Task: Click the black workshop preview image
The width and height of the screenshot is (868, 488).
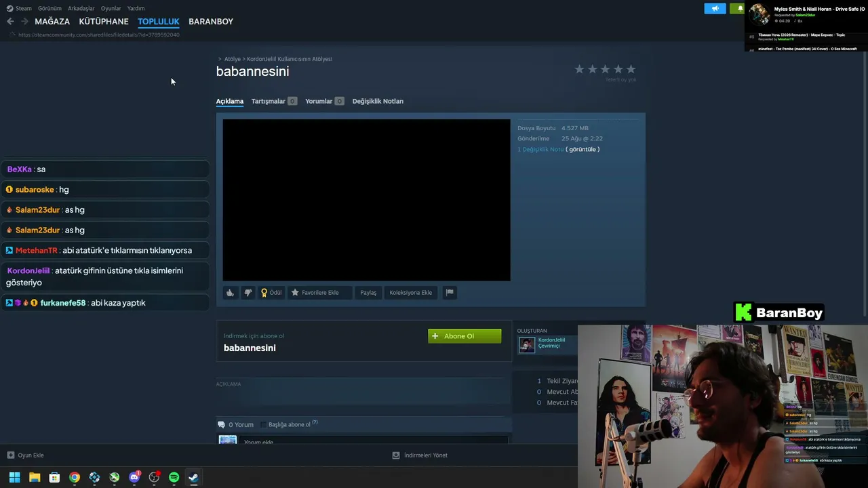Action: 366,200
